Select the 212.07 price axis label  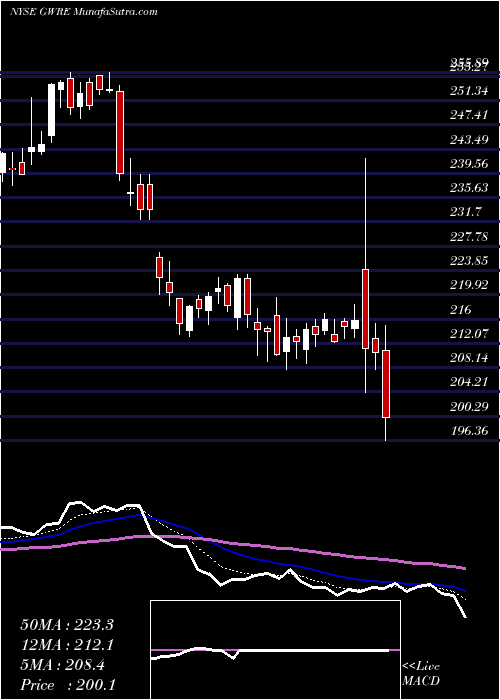[469, 333]
